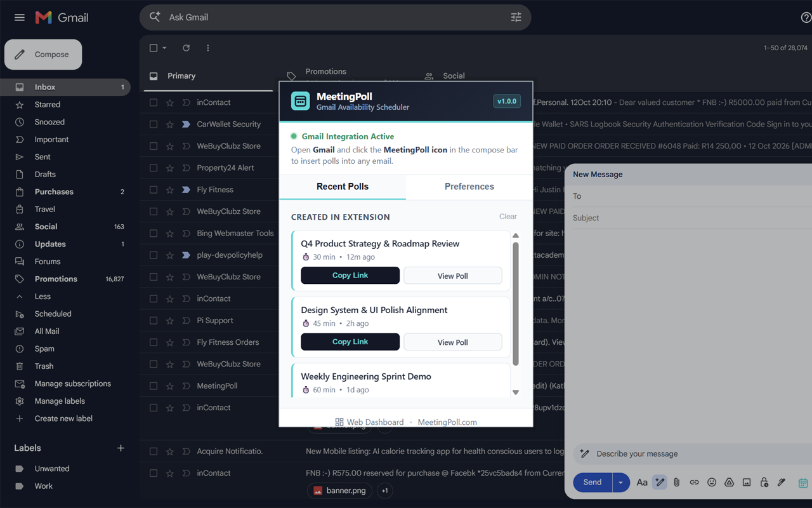
Task: Refresh the inbox message list
Action: (186, 48)
